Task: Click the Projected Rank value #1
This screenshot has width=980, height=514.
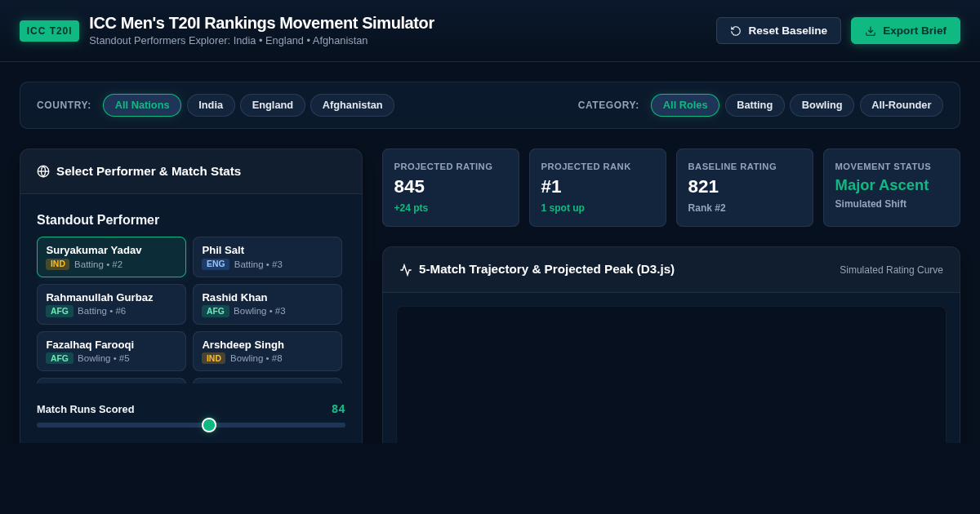Action: 551,187
